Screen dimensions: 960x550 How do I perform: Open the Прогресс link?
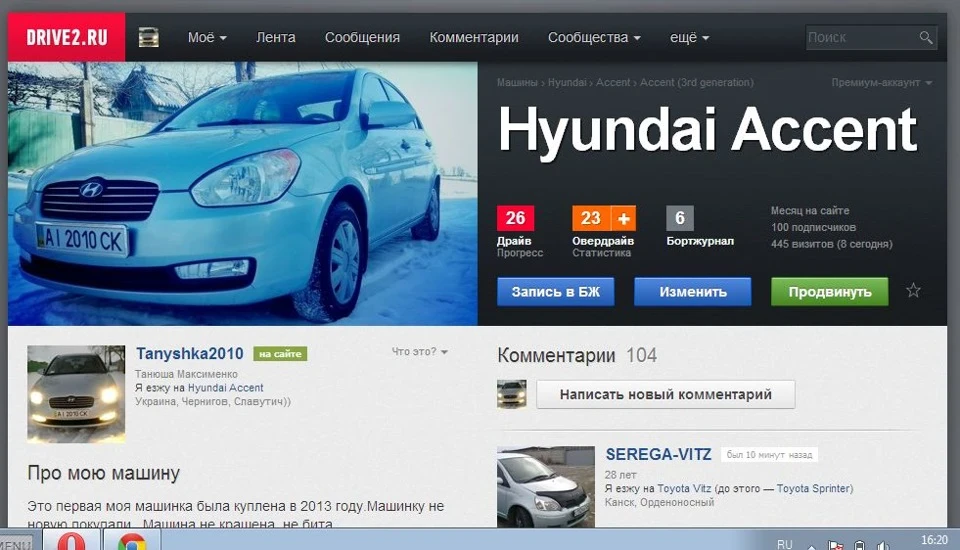[x=520, y=252]
